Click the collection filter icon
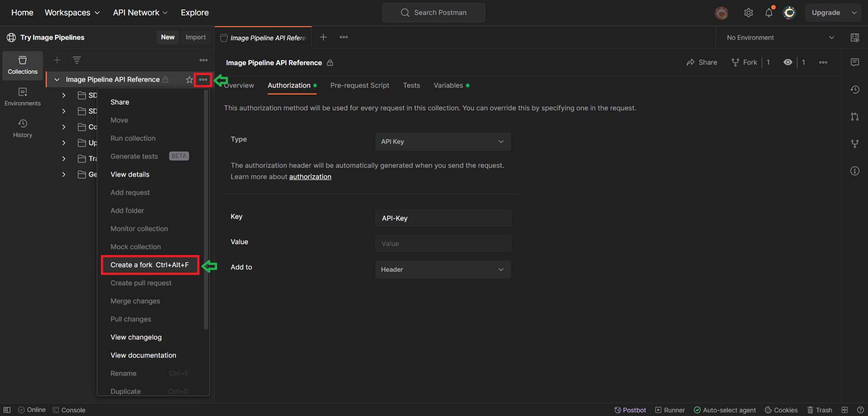 tap(77, 60)
